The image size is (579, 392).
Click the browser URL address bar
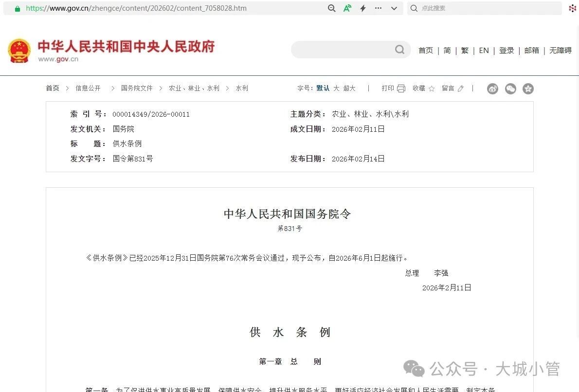click(x=170, y=8)
